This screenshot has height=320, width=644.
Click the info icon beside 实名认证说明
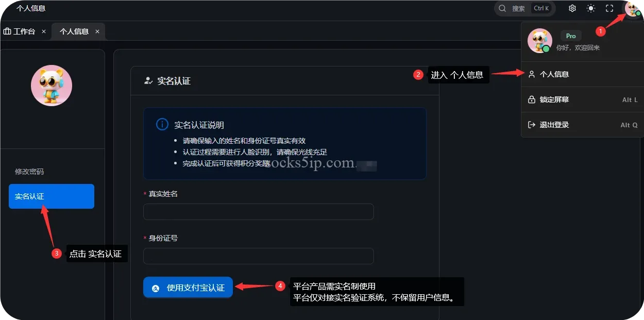(x=162, y=125)
